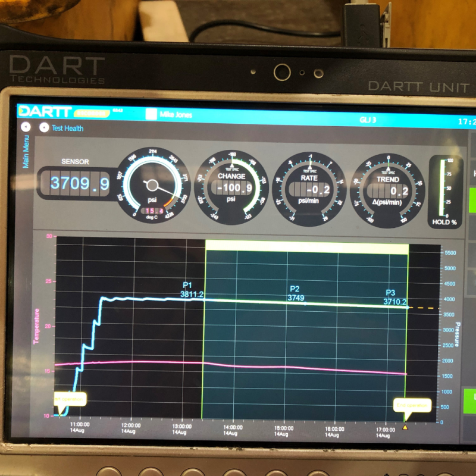Select the P2 3749 point label
Viewport: 476px width, 476px height.
click(x=296, y=294)
